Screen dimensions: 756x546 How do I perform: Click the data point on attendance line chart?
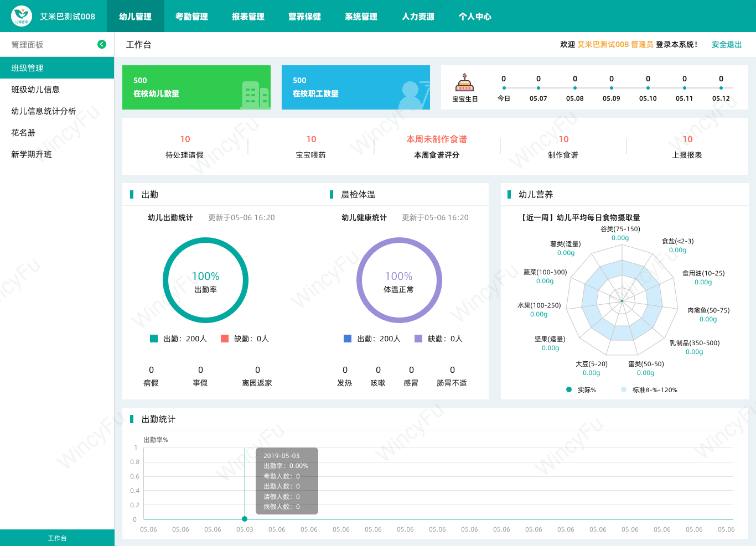245,519
